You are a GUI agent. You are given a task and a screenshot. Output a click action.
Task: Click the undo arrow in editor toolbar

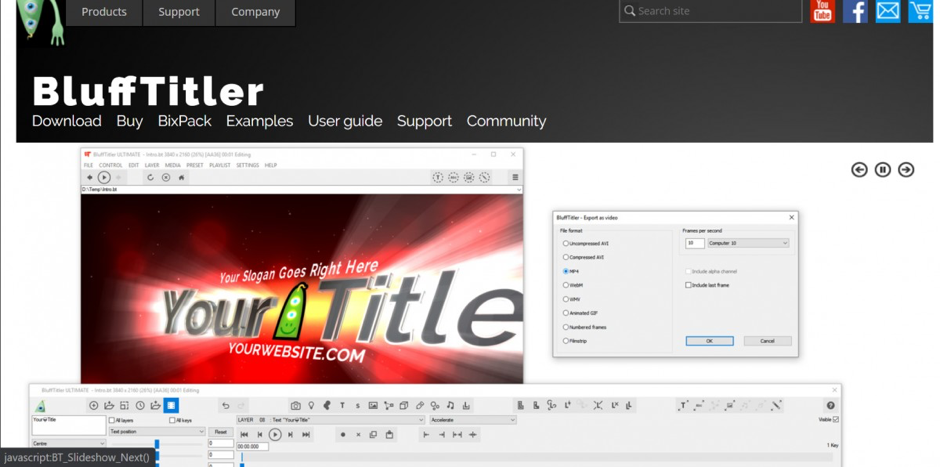pyautogui.click(x=225, y=406)
